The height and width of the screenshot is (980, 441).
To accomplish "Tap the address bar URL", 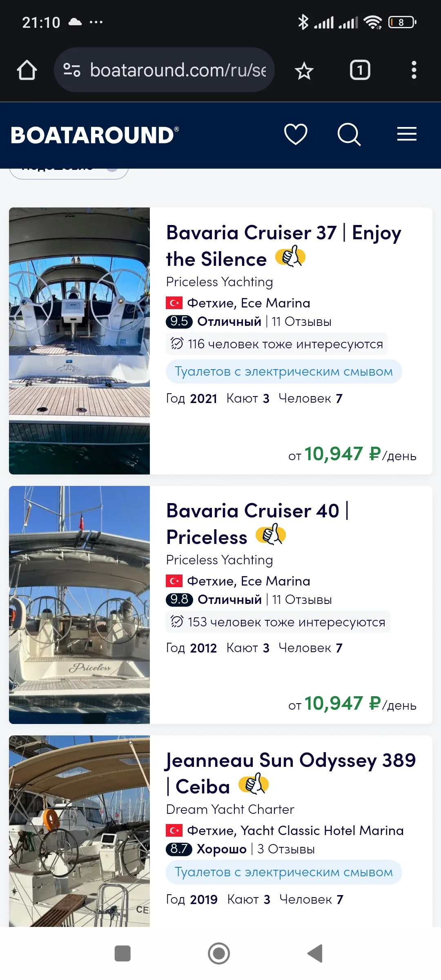I will point(178,70).
